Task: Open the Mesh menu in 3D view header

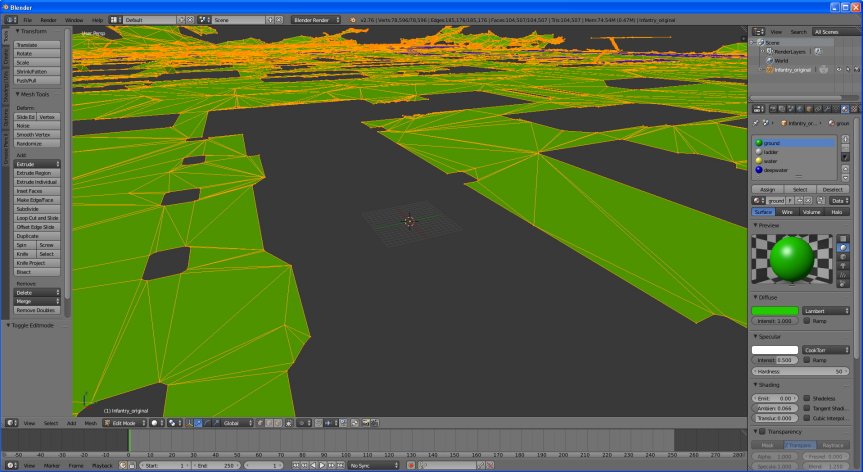Action: pyautogui.click(x=90, y=423)
